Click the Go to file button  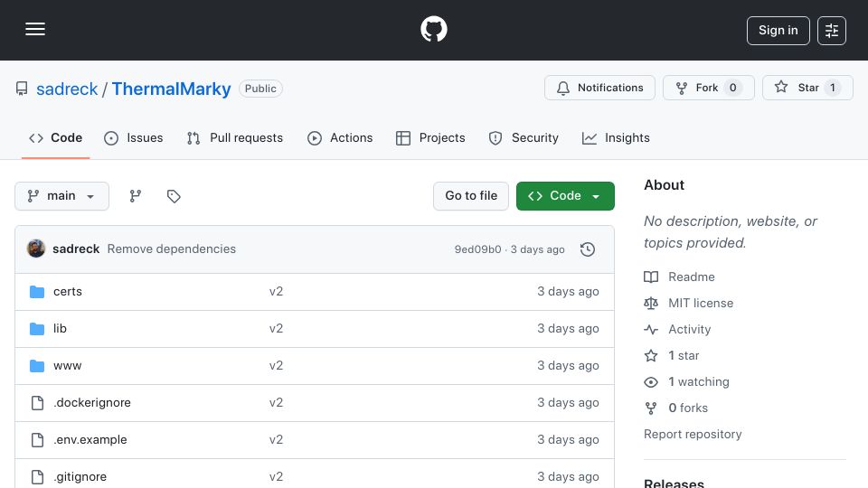pyautogui.click(x=470, y=196)
